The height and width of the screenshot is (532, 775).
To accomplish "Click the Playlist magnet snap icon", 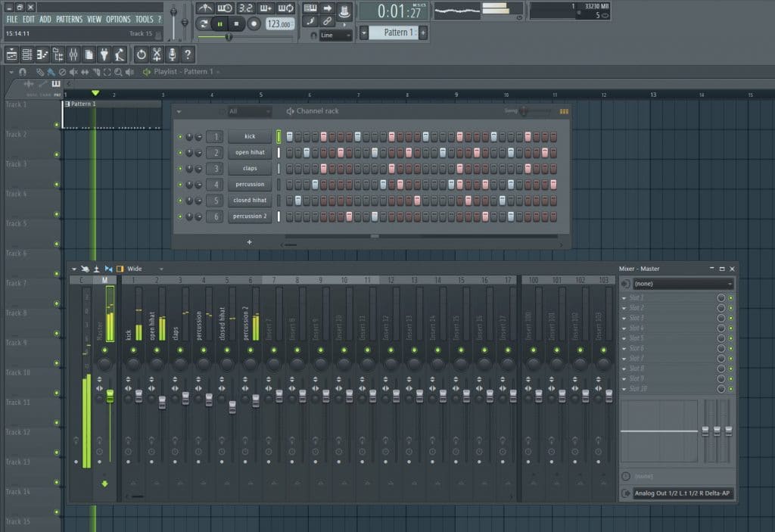I will pyautogui.click(x=22, y=72).
